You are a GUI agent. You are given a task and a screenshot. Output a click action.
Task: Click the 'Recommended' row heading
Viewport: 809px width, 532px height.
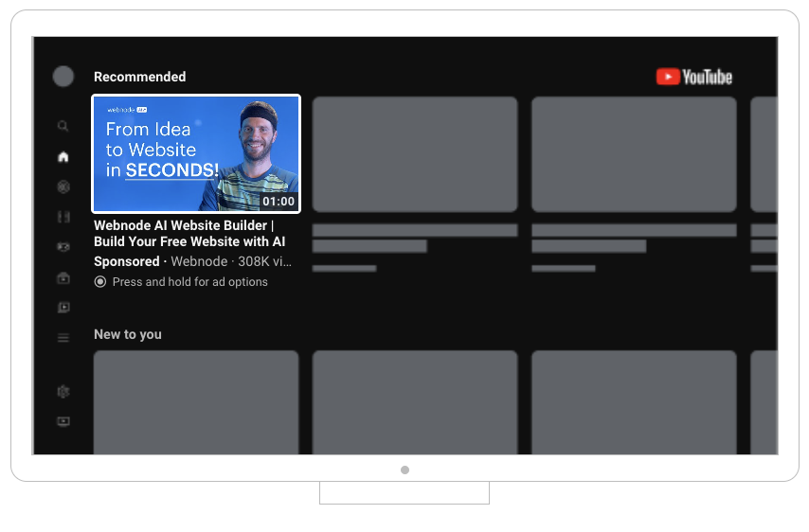pyautogui.click(x=140, y=77)
